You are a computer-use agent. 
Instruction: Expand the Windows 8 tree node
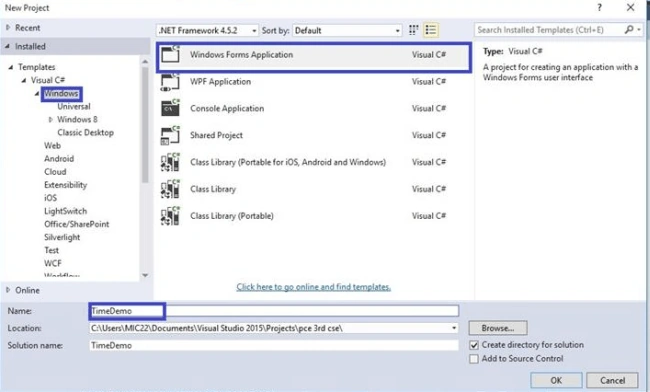[51, 120]
